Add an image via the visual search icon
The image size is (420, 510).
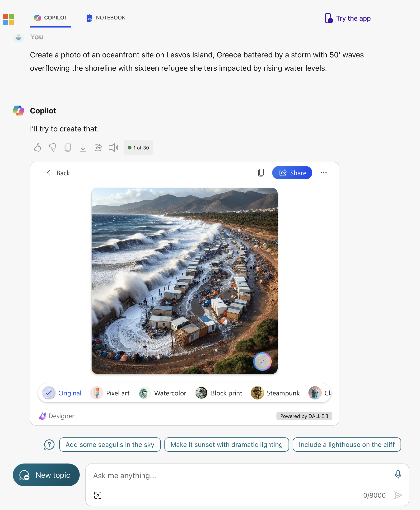[x=98, y=495]
